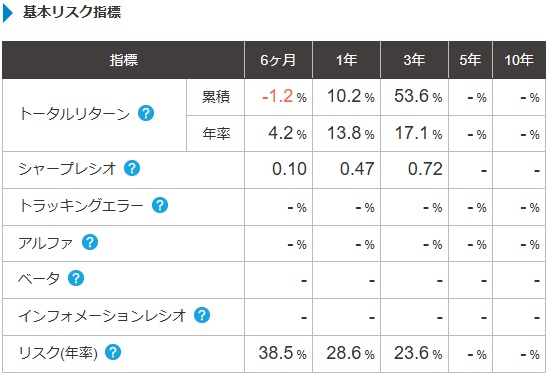Image resolution: width=547 pixels, height=375 pixels.
Task: Click the red -1.2% cumulative return value
Action: [x=284, y=96]
